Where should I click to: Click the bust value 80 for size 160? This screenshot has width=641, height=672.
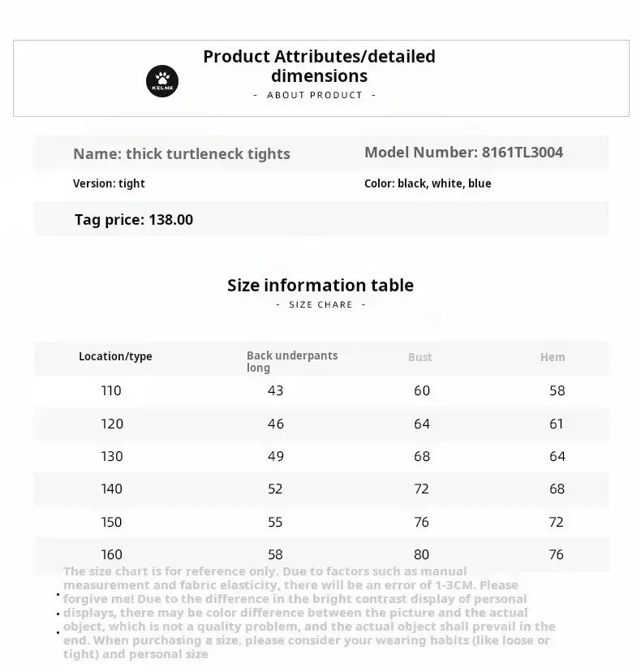(422, 554)
